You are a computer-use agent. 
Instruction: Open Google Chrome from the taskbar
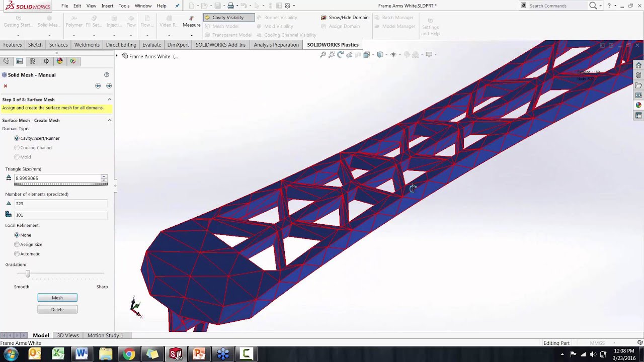click(129, 354)
